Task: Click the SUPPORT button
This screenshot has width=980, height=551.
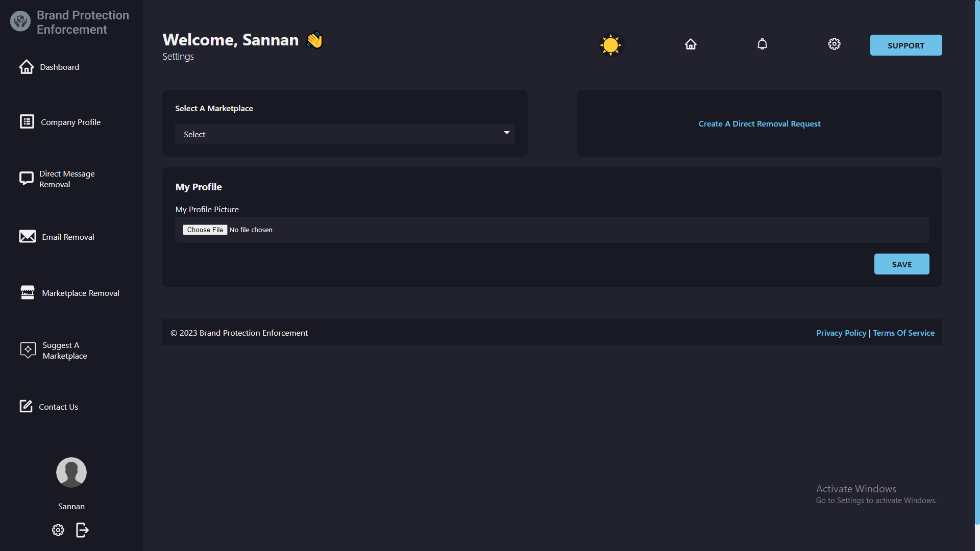Action: [906, 45]
